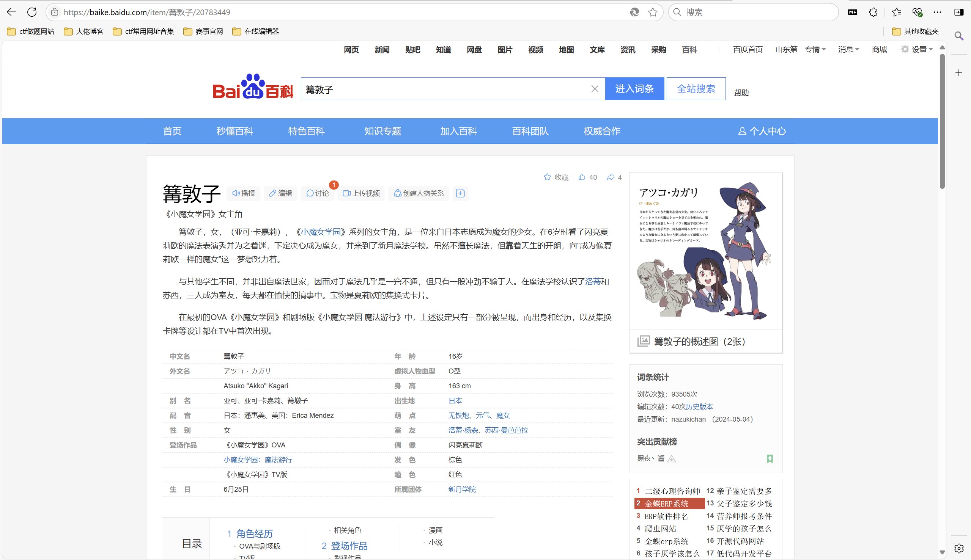Click the scrollbar down arrow

(x=942, y=553)
